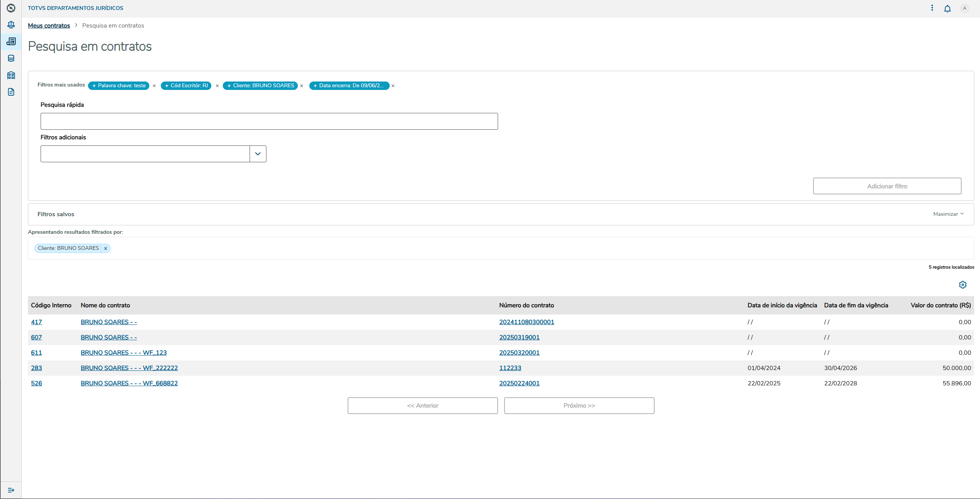Maximize the Filtros salvos section

948,214
